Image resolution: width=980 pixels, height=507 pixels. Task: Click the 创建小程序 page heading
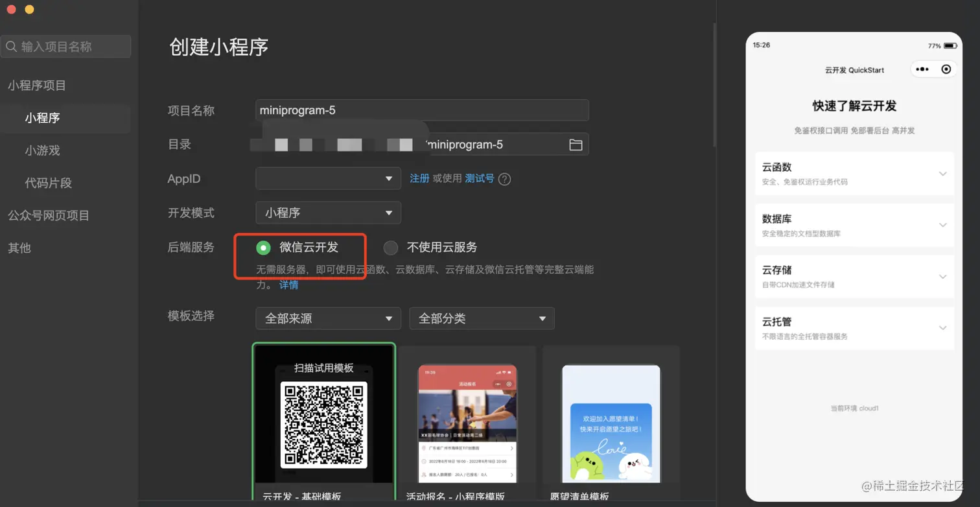coord(219,47)
